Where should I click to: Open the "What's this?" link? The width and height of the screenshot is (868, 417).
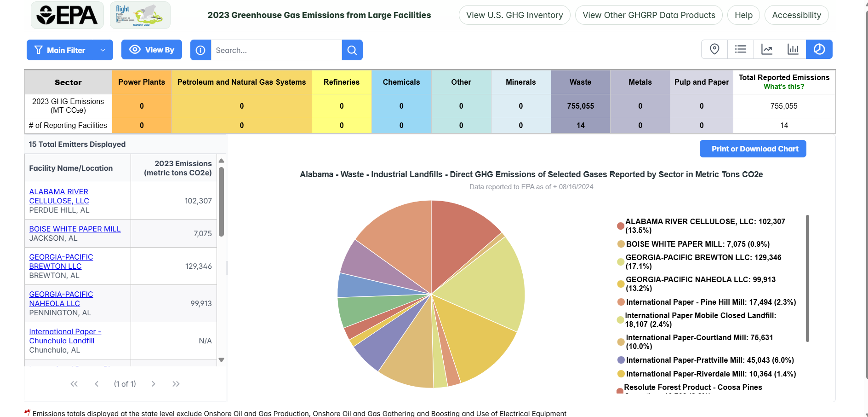[784, 86]
